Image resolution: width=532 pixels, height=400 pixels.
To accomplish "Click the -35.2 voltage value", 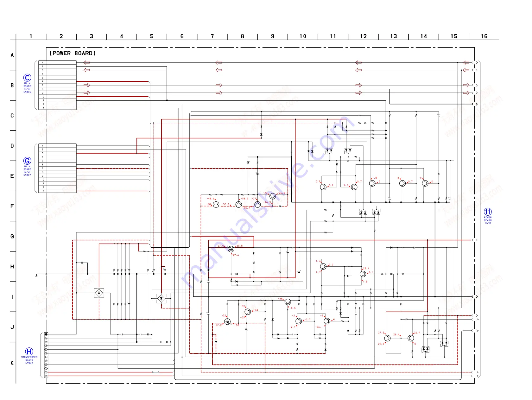I will click(246, 208).
